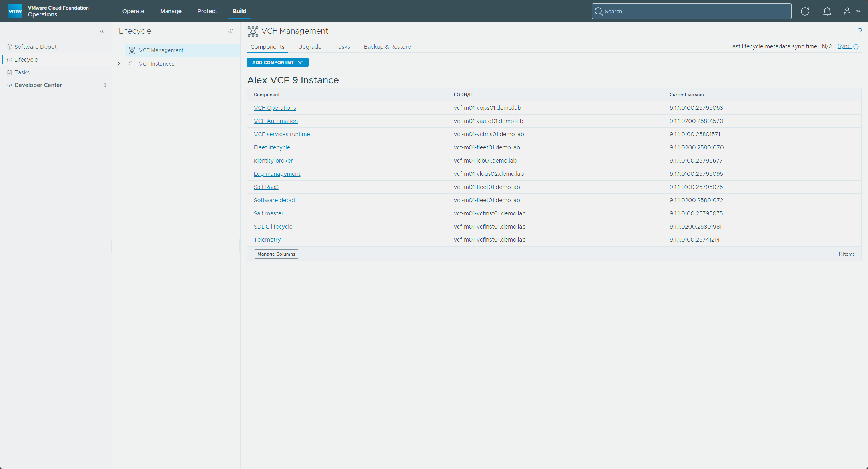Open the VCF Automation component link

click(x=276, y=121)
